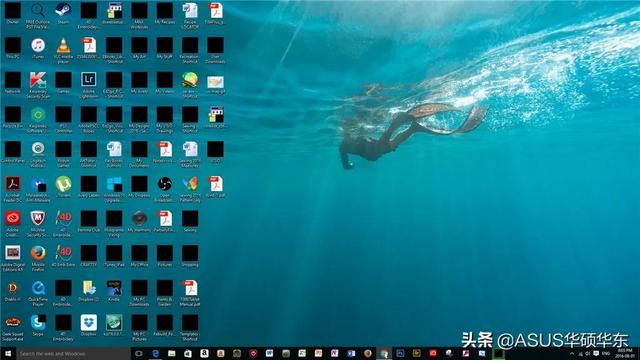Select the My Dropbox icon

click(139, 184)
